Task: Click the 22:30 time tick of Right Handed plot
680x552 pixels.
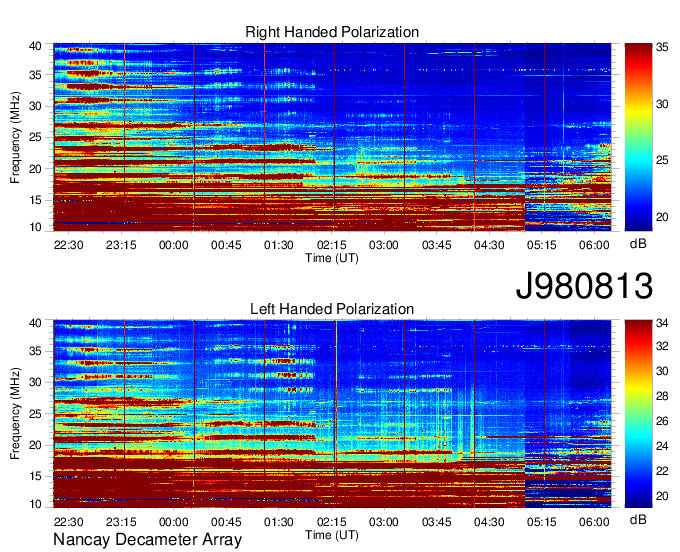Action: point(69,245)
